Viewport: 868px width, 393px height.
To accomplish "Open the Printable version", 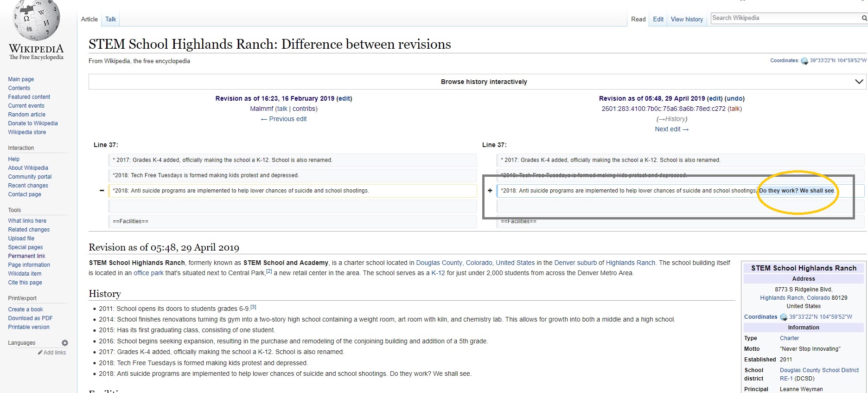I will (x=29, y=327).
